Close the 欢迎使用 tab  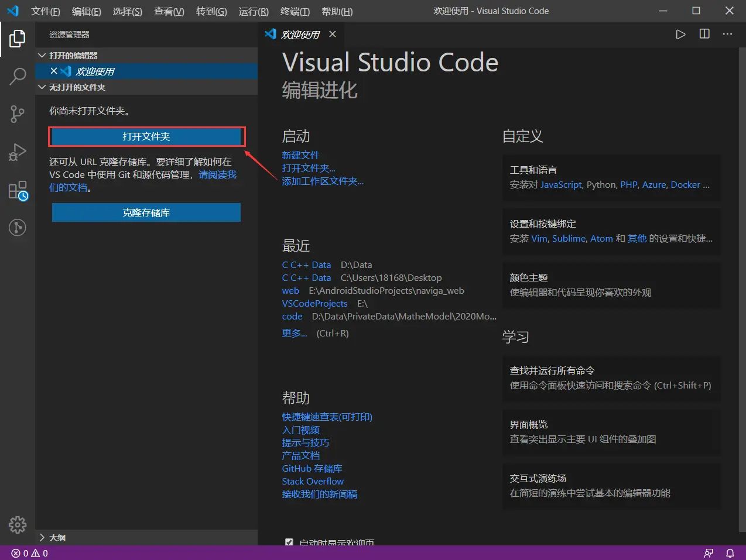click(333, 35)
